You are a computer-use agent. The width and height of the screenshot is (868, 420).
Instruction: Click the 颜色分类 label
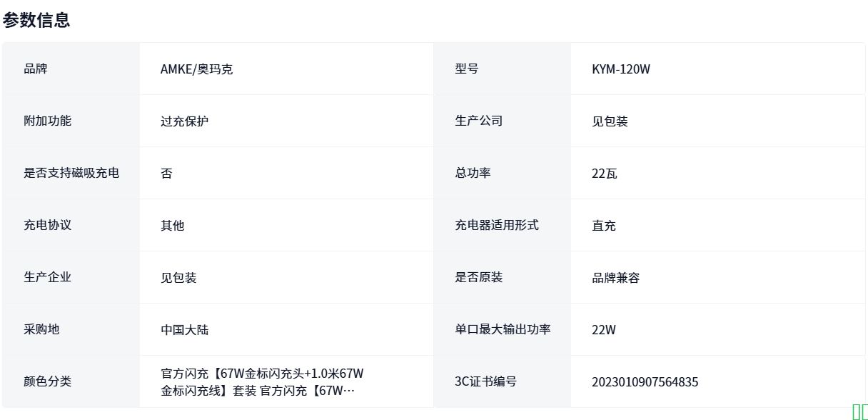(x=48, y=381)
